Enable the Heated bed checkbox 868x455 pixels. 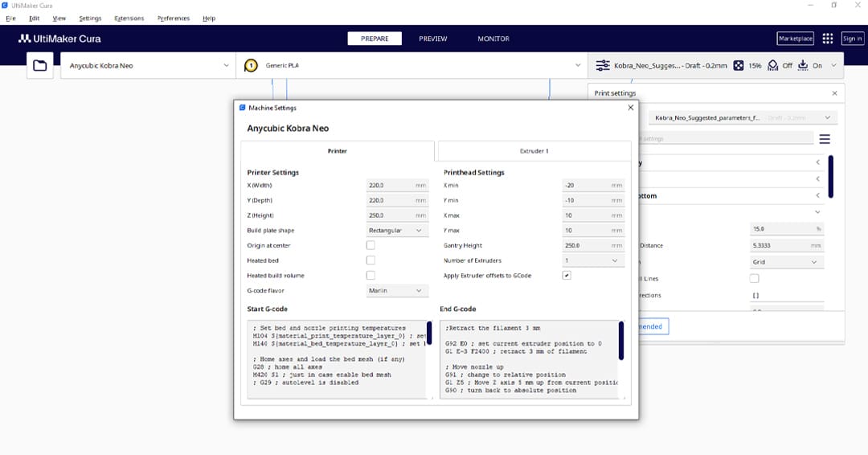pyautogui.click(x=371, y=260)
